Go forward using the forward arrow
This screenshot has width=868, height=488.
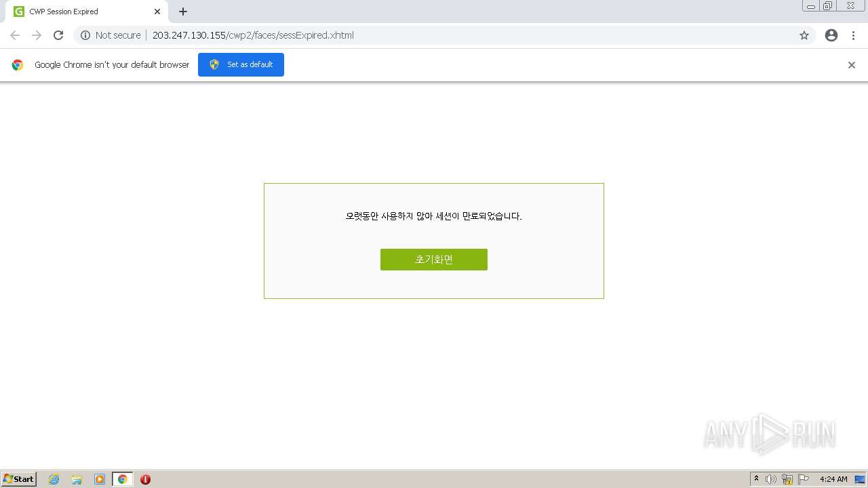pyautogui.click(x=37, y=35)
